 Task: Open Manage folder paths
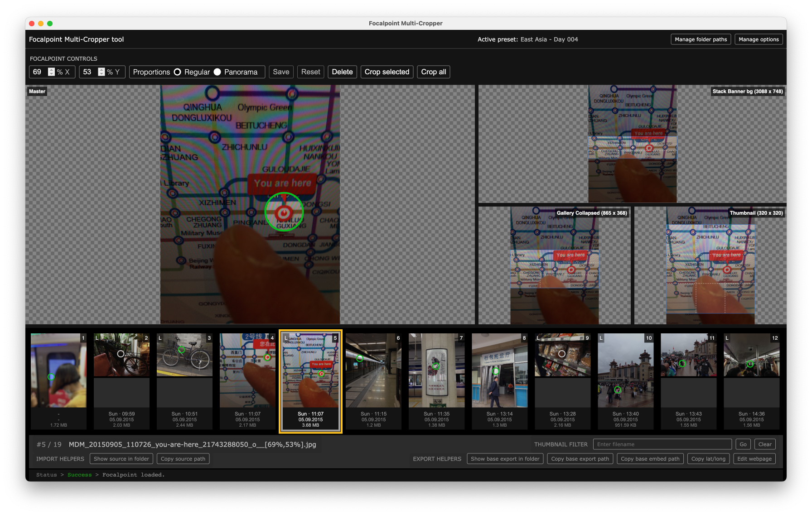pos(701,39)
